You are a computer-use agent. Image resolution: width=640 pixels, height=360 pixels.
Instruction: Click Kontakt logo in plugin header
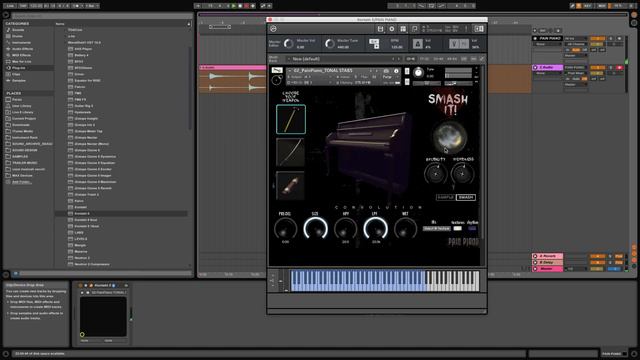click(273, 29)
